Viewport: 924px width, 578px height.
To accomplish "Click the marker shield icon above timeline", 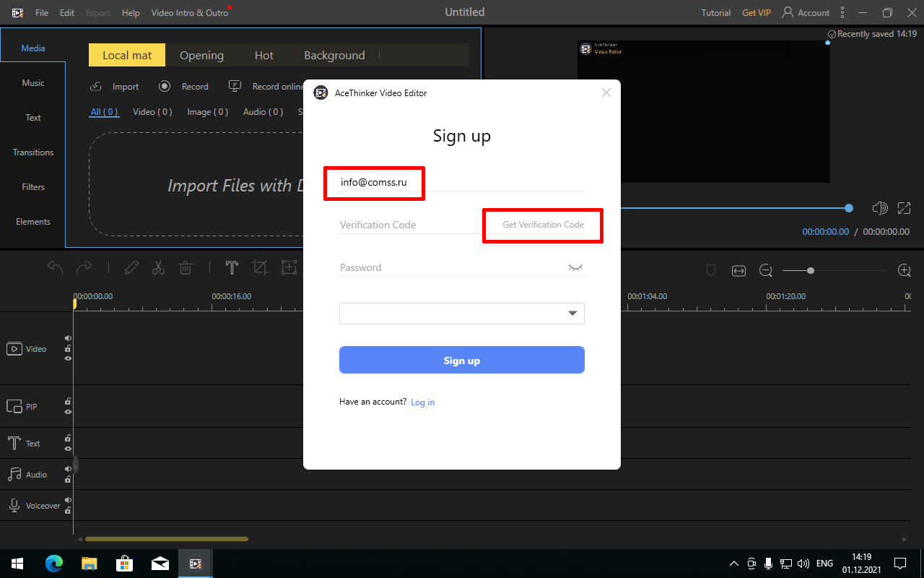I will tap(710, 270).
